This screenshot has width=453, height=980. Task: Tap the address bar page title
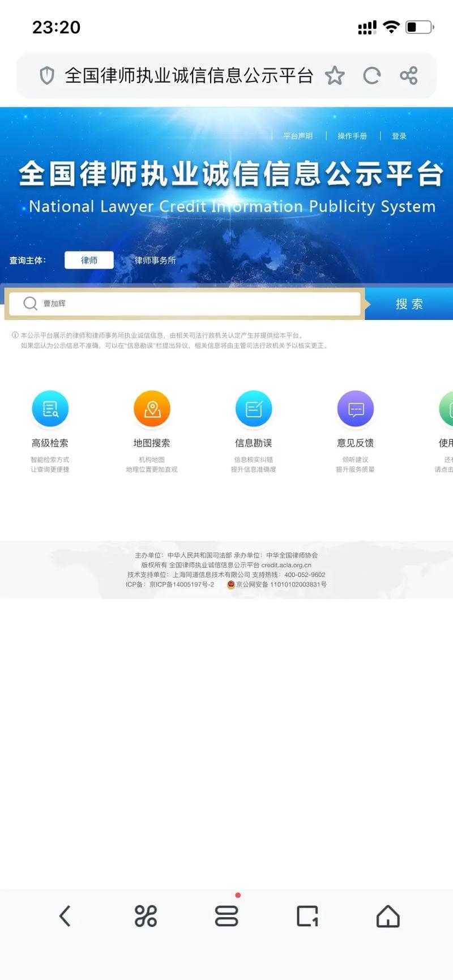click(x=189, y=75)
